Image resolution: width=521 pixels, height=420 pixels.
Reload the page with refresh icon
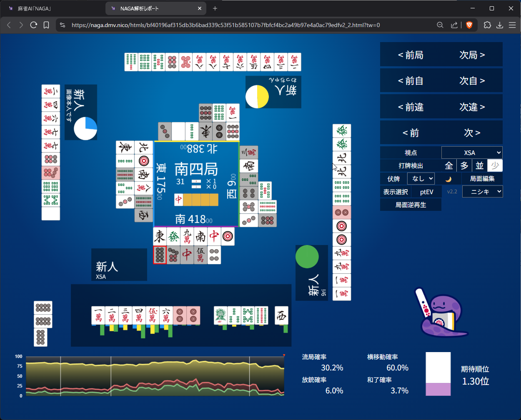point(34,25)
